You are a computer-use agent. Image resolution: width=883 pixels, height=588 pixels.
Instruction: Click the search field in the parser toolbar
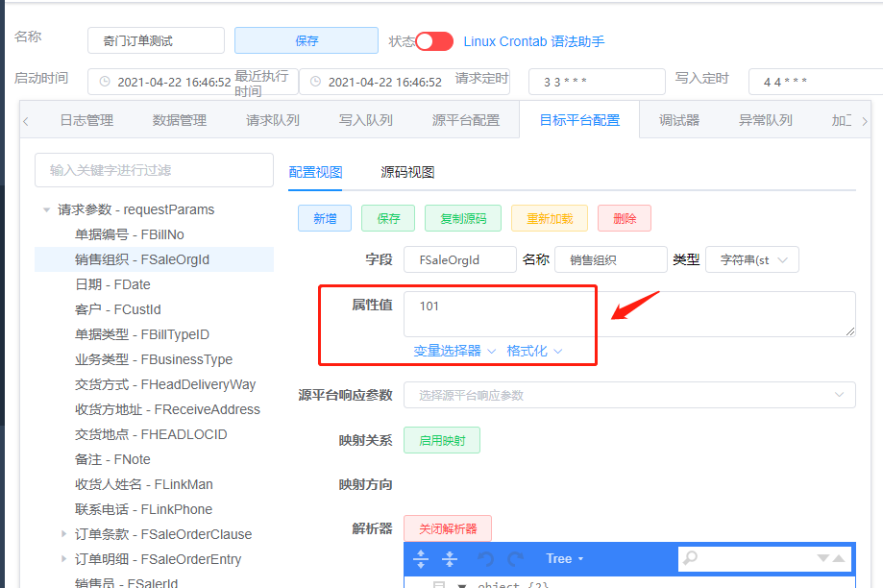point(764,558)
